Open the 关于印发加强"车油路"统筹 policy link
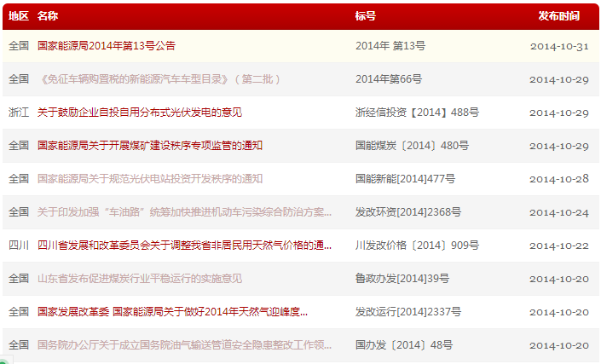This screenshot has height=364, width=601. 184,211
